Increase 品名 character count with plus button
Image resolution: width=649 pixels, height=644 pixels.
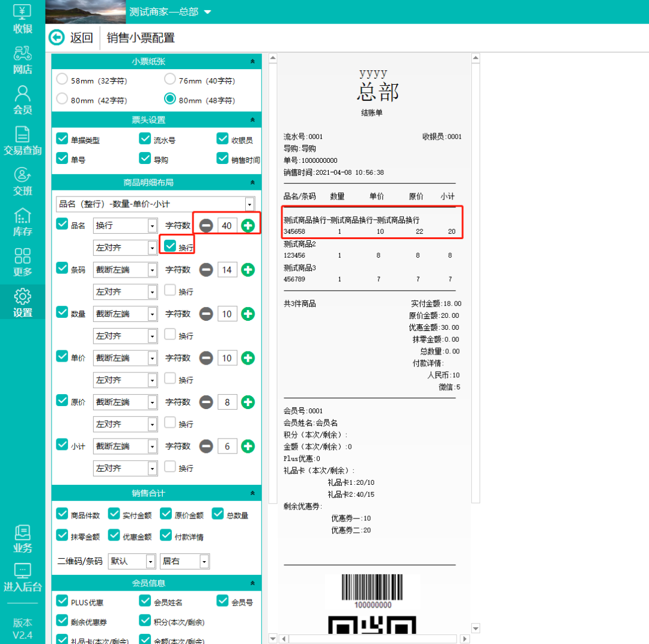click(x=248, y=225)
